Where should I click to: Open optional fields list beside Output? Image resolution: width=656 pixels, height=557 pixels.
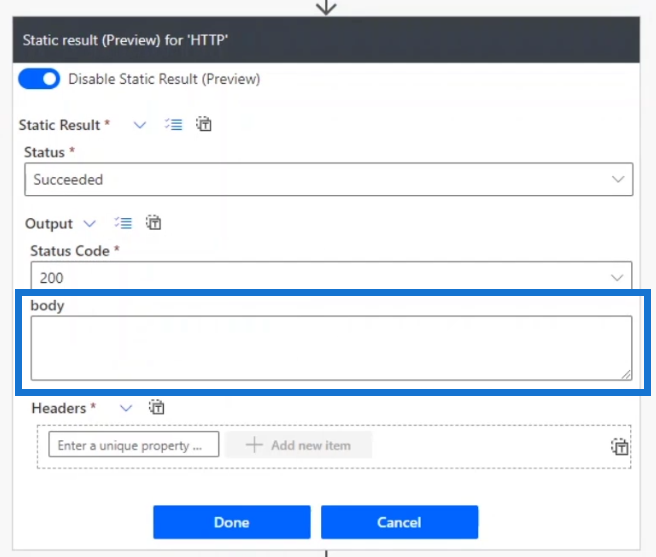coord(123,223)
